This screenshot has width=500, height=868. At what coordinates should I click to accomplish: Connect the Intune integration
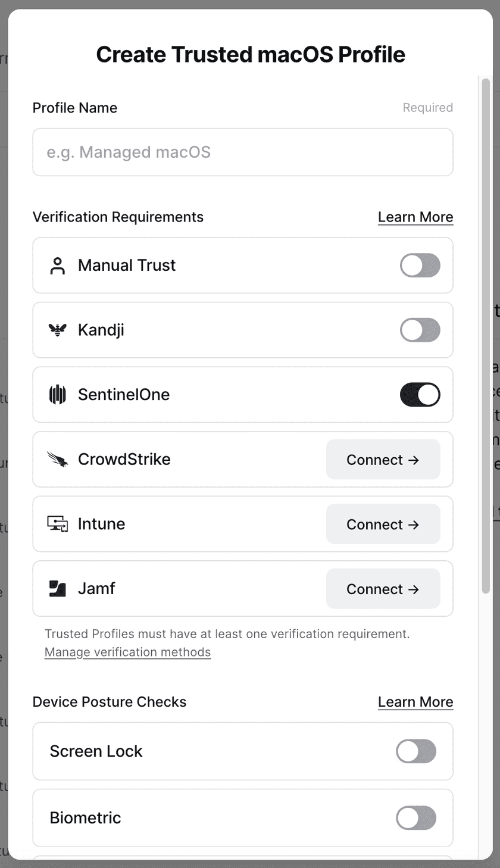pos(383,524)
